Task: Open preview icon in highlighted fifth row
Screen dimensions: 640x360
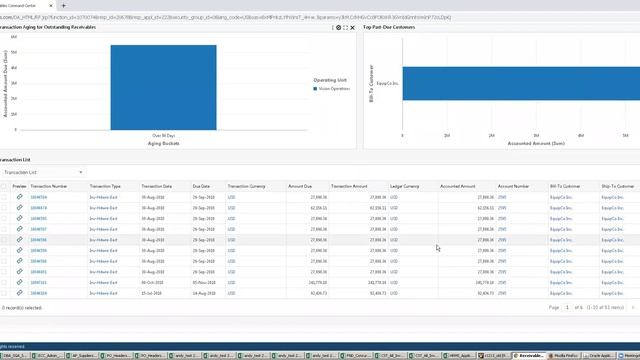Action: pyautogui.click(x=19, y=239)
